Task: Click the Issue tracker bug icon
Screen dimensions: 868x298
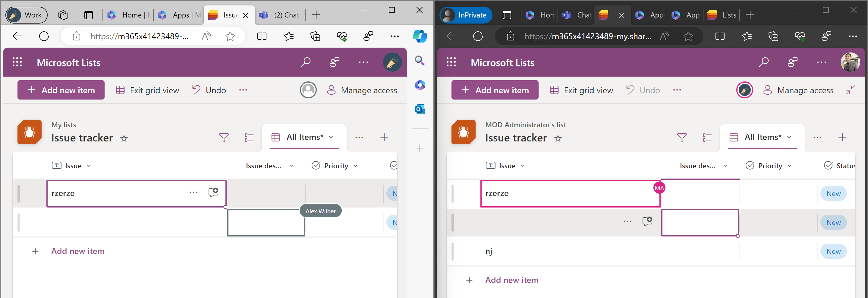Action: pos(29,132)
